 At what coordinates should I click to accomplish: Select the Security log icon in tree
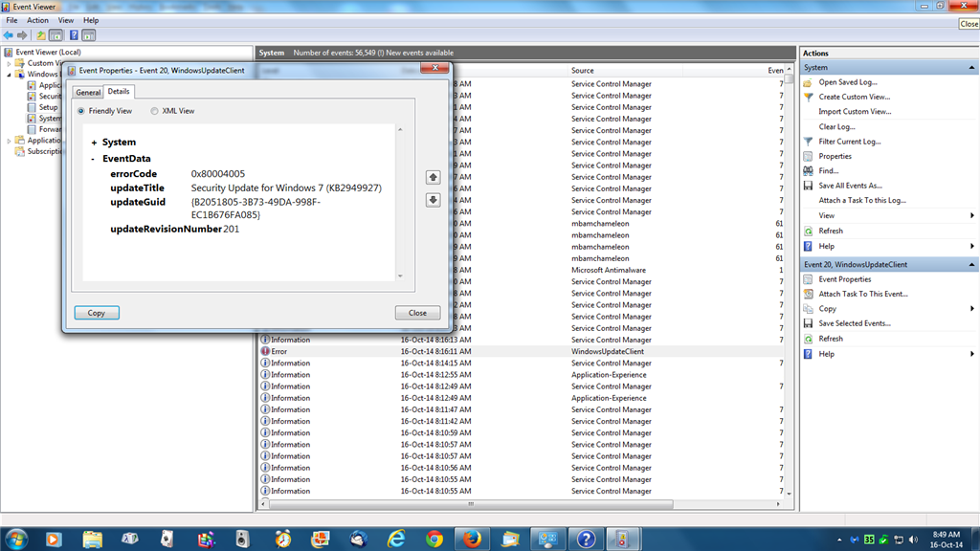pyautogui.click(x=32, y=97)
